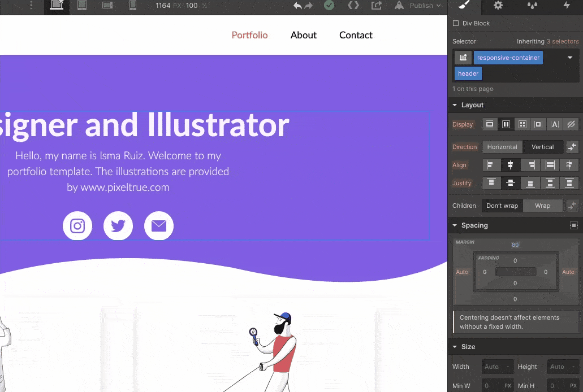Image resolution: width=583 pixels, height=392 pixels.
Task: Click the Height input field
Action: (563, 367)
